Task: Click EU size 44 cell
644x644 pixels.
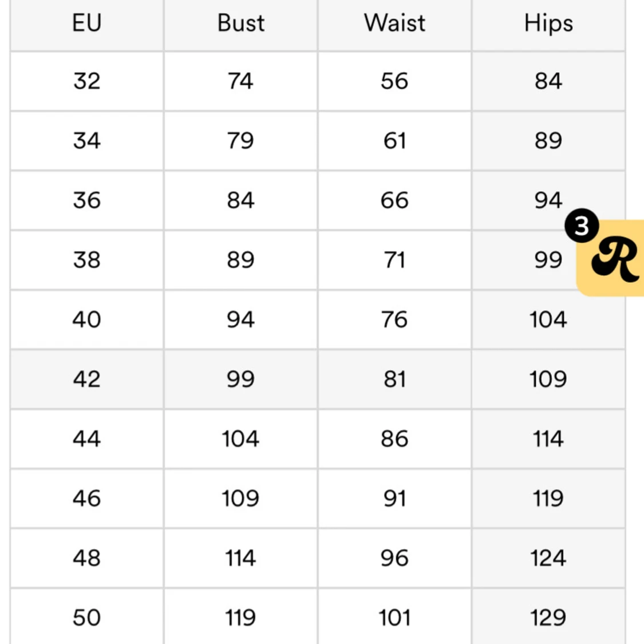Action: (86, 438)
